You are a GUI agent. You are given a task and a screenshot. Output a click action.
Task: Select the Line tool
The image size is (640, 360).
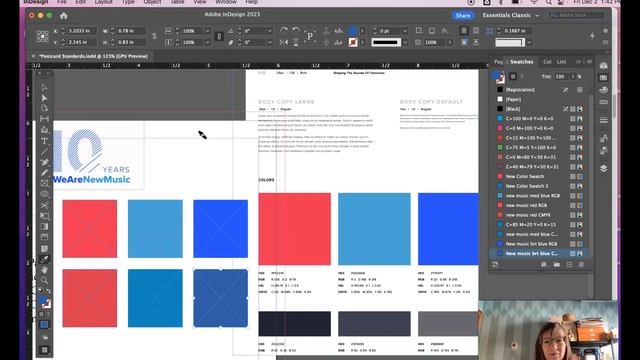(44, 151)
